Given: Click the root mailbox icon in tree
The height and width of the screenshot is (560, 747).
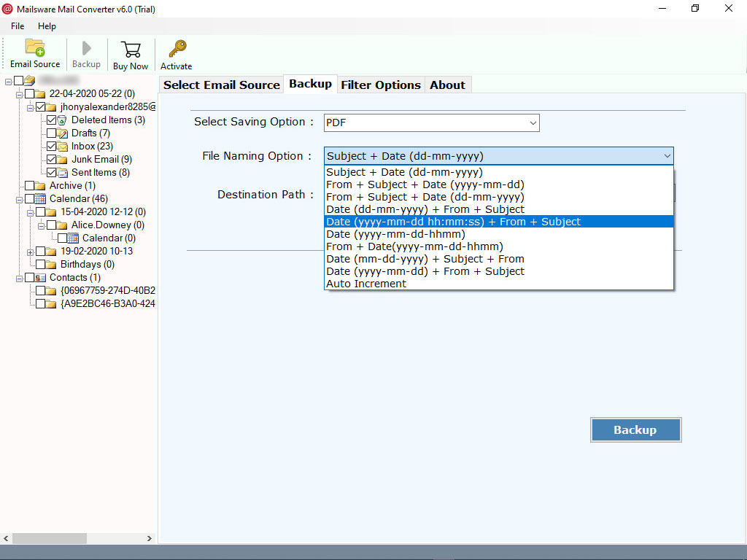Looking at the screenshot, I should click(29, 80).
